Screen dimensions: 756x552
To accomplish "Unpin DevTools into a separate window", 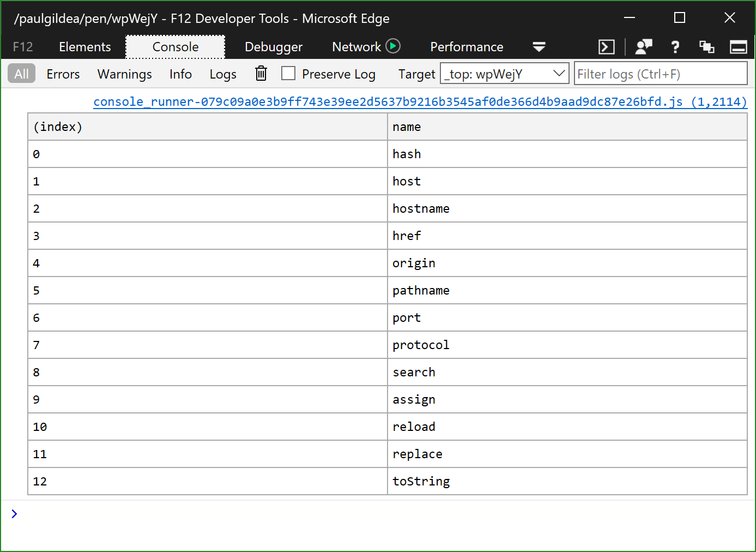I will tap(706, 47).
